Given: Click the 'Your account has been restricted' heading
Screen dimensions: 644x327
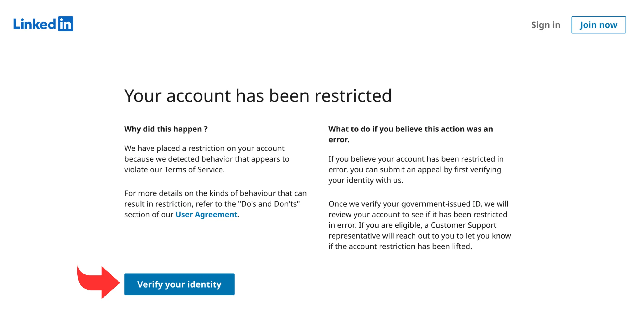Looking at the screenshot, I should point(258,96).
